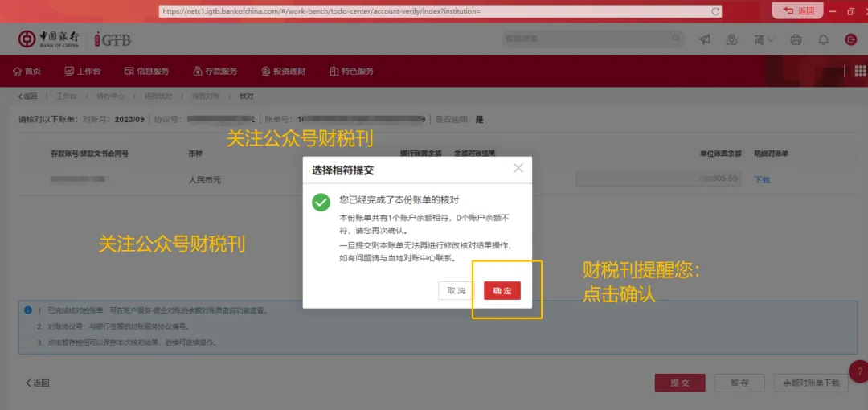Viewport: 868px width, 410px height.
Task: Click the location pin icon in header
Action: tap(732, 39)
